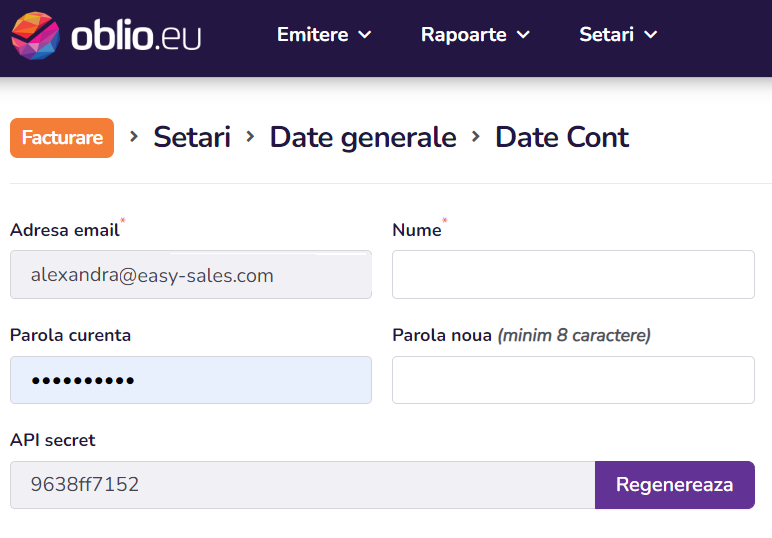Open the Emitere menu
Viewport: 772px width, 538px height.
(324, 34)
